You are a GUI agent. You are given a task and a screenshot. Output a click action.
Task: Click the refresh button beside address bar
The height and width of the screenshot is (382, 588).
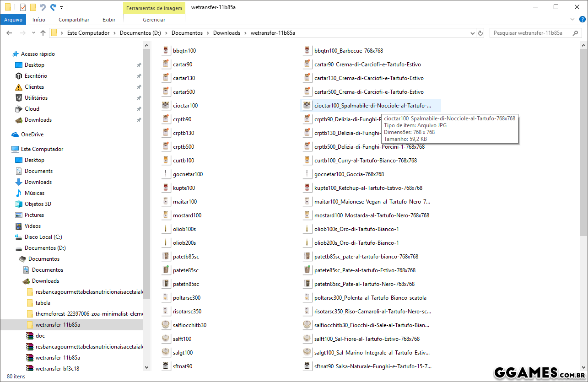click(480, 33)
